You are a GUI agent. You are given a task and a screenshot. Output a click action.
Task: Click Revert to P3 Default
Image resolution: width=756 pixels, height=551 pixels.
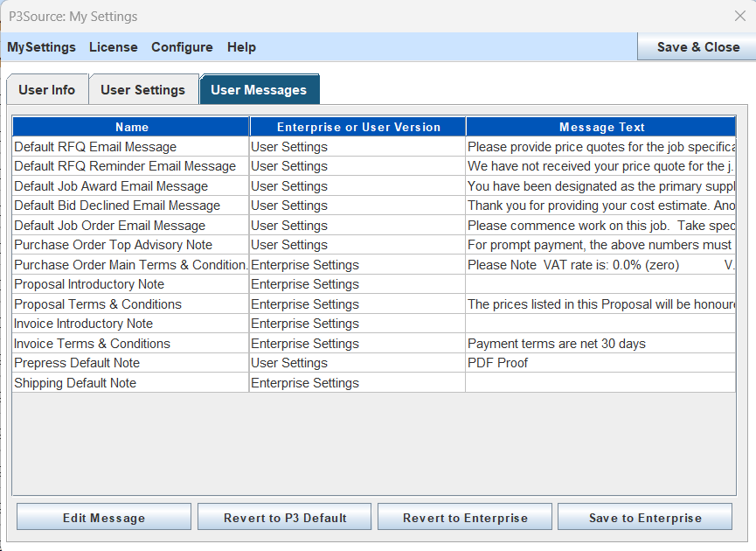[x=284, y=516]
